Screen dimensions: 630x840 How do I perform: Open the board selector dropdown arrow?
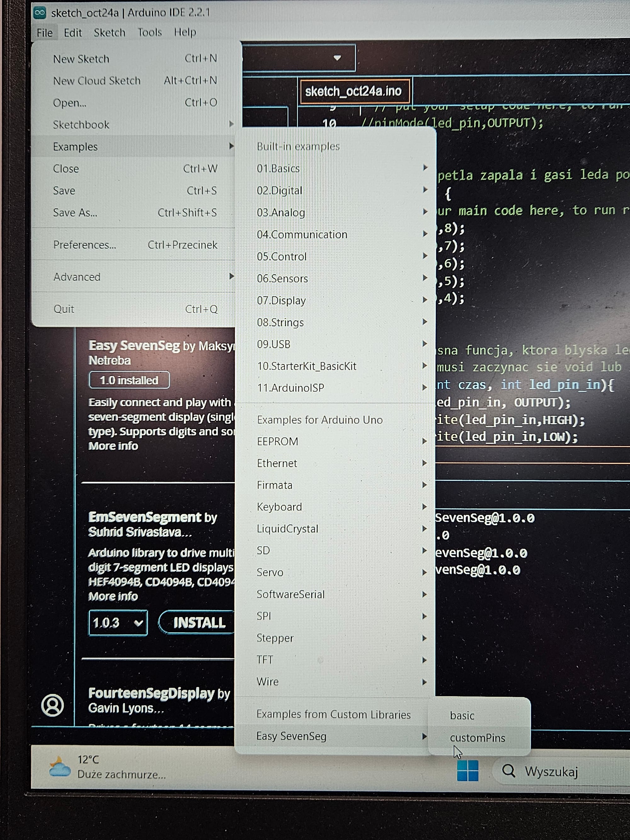point(337,58)
